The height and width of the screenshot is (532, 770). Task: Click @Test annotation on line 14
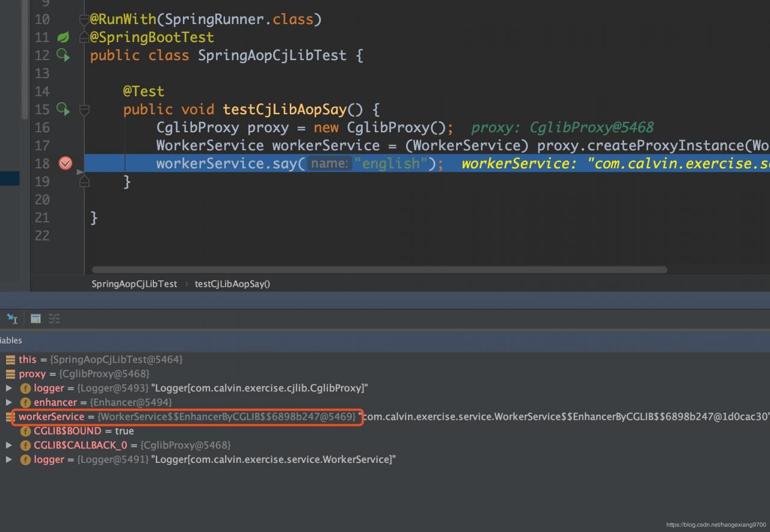[144, 91]
